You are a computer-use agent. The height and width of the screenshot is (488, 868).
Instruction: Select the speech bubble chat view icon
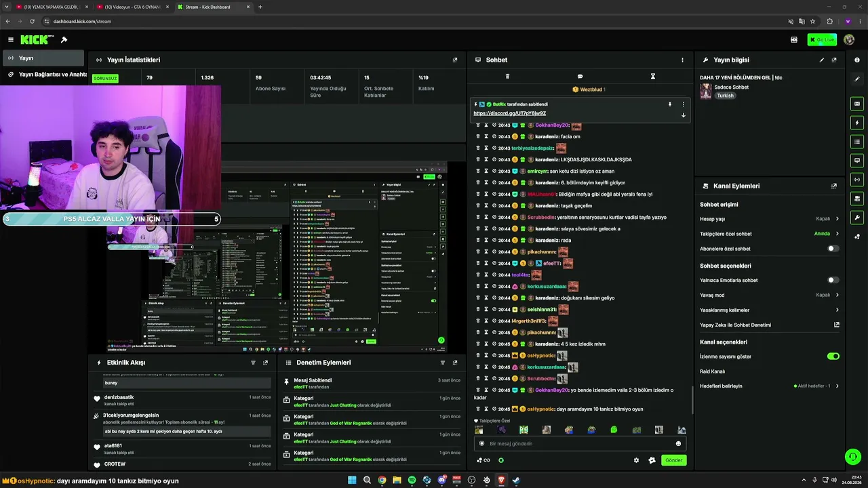(x=580, y=77)
